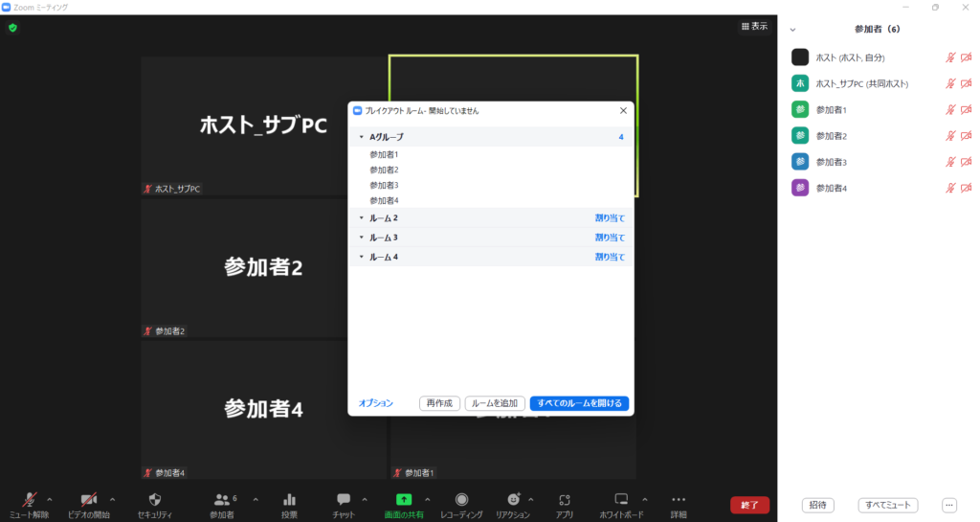Click the Security shield icon

(x=155, y=499)
